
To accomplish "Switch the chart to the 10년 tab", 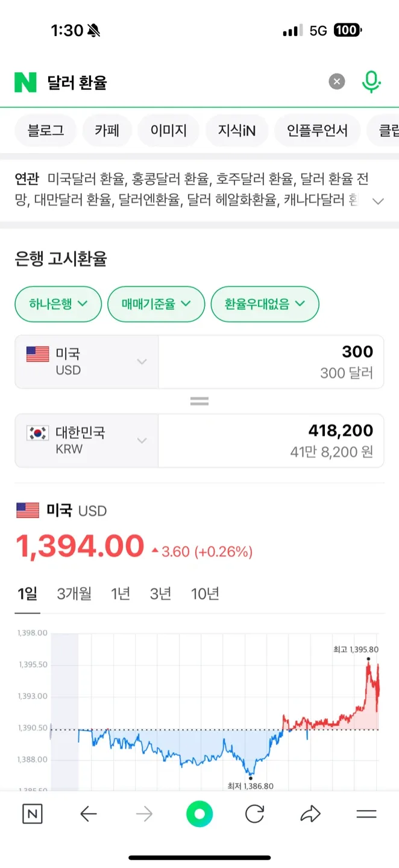I will [x=205, y=594].
